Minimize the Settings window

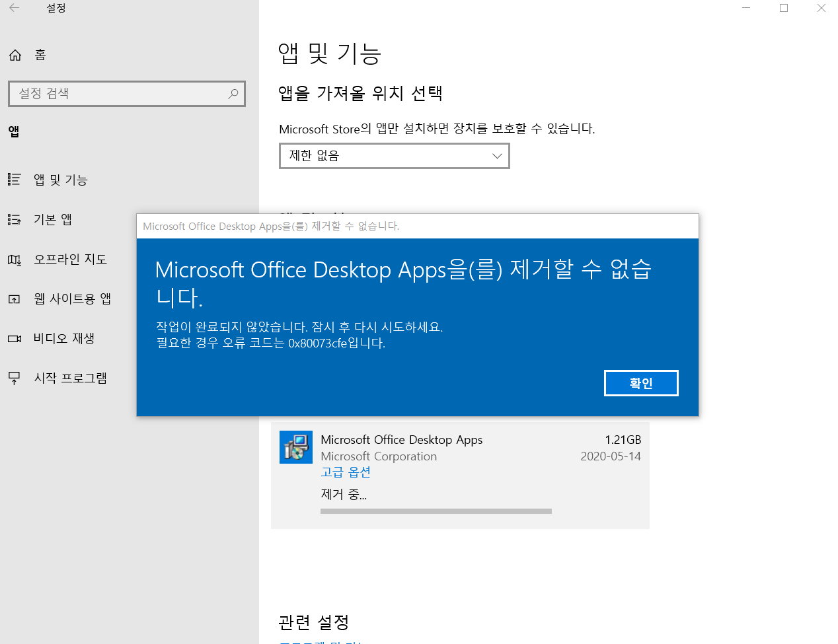(746, 8)
